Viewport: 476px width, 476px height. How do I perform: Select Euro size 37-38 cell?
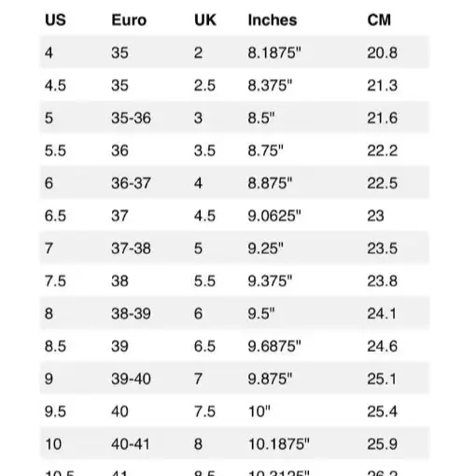pos(131,248)
